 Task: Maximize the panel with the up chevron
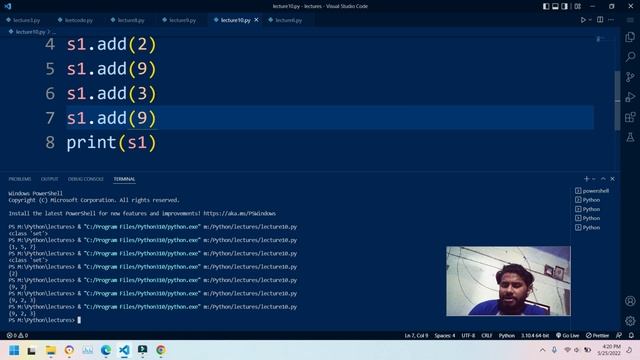tap(603, 179)
